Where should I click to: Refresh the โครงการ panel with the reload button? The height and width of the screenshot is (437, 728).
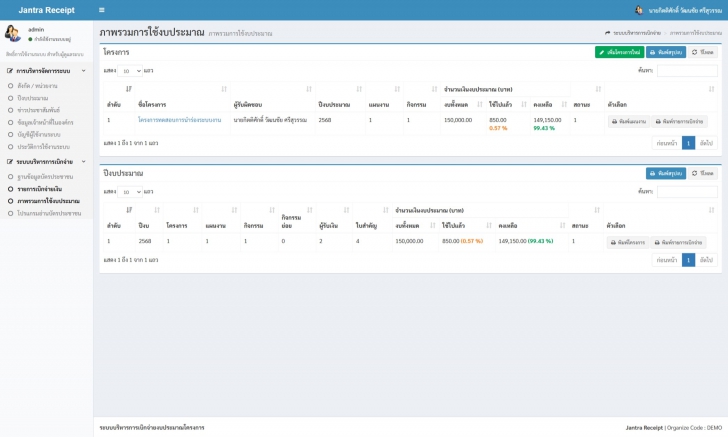click(702, 52)
